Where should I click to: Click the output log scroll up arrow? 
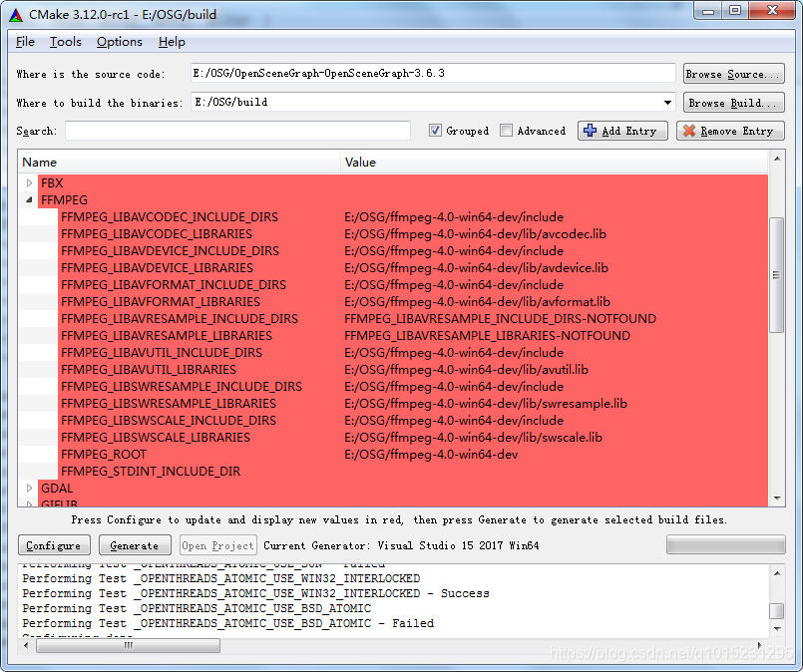coord(776,573)
